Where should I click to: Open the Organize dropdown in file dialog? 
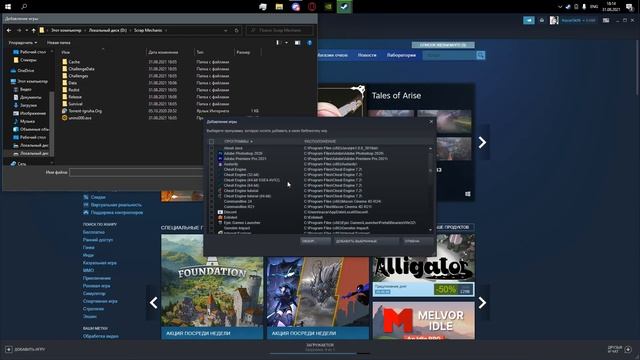point(23,42)
